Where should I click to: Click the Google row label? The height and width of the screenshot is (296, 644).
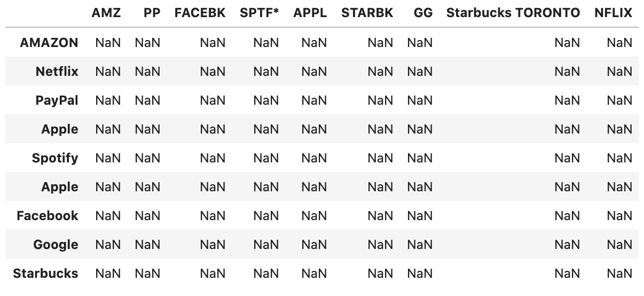coord(56,245)
